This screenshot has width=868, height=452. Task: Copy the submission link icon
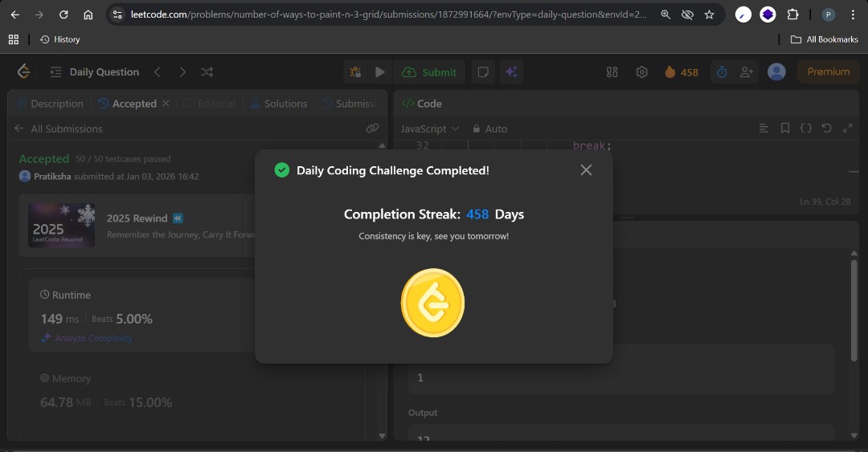point(373,128)
